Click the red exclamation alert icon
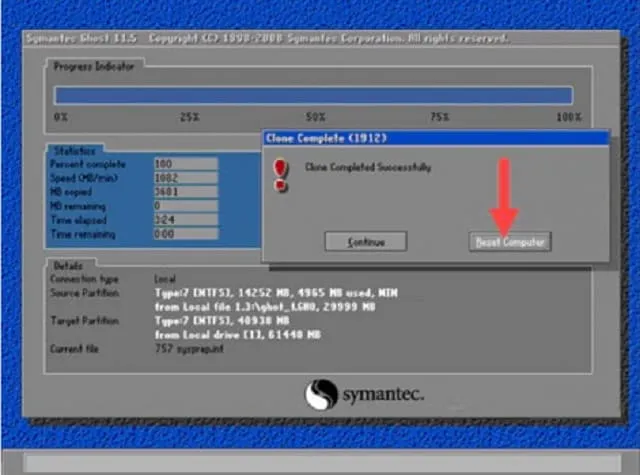640x475 pixels. [x=281, y=176]
